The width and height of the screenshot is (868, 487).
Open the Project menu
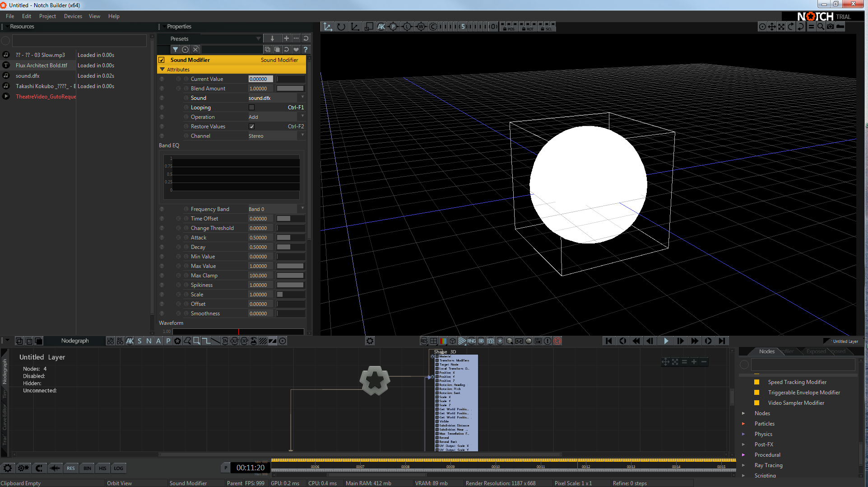pyautogui.click(x=47, y=16)
